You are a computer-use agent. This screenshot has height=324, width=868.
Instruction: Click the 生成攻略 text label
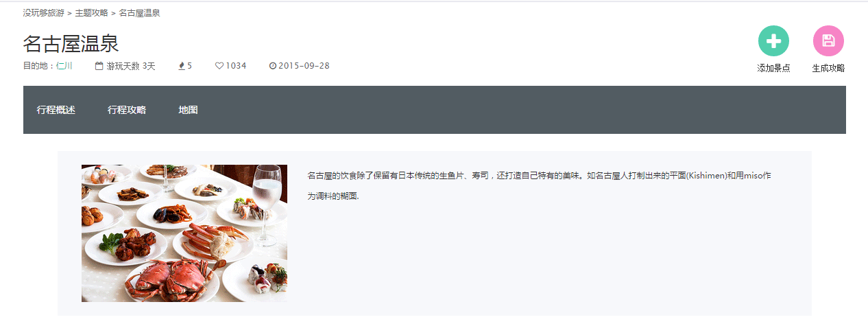point(828,68)
